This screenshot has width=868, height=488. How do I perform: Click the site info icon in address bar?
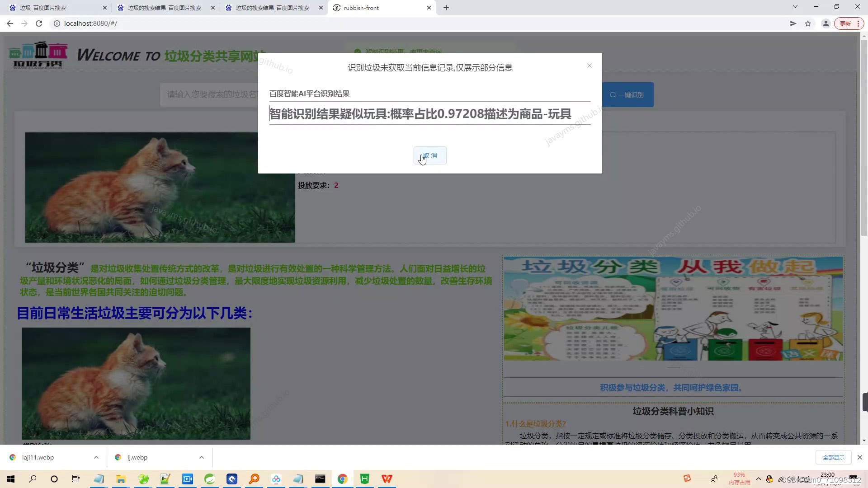tap(57, 23)
